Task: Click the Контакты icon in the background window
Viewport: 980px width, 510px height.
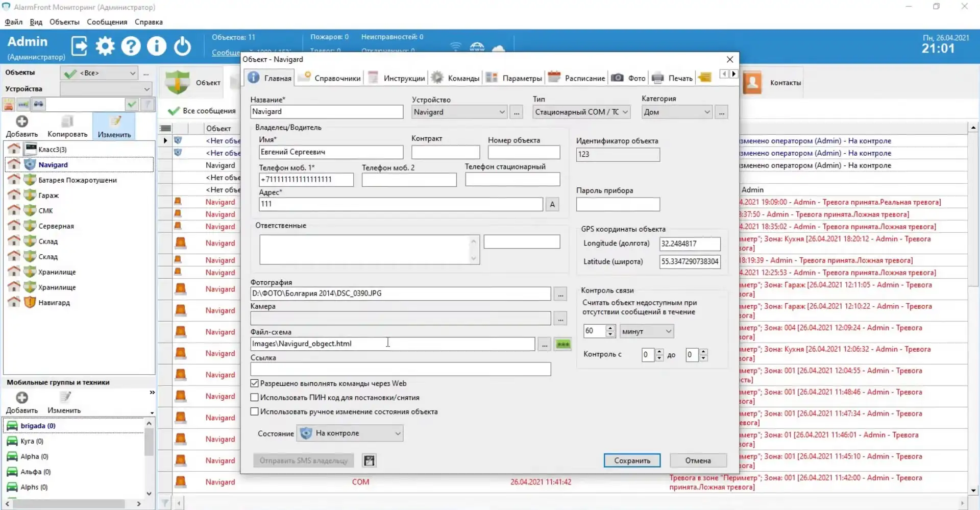Action: 752,83
